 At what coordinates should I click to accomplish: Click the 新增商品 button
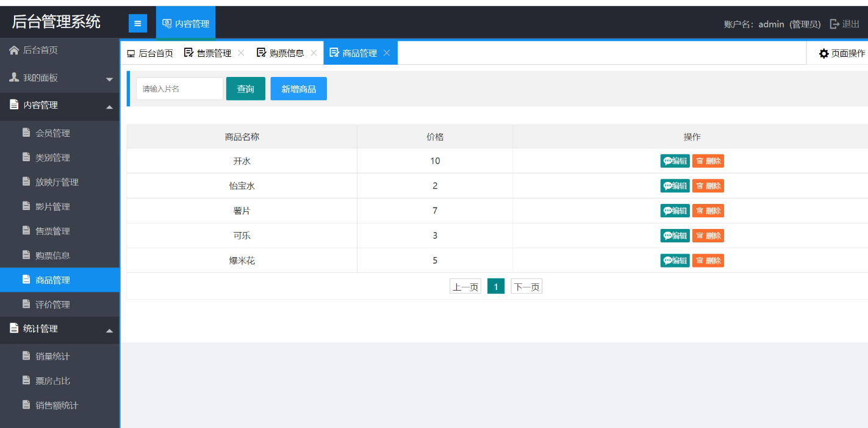click(x=299, y=89)
